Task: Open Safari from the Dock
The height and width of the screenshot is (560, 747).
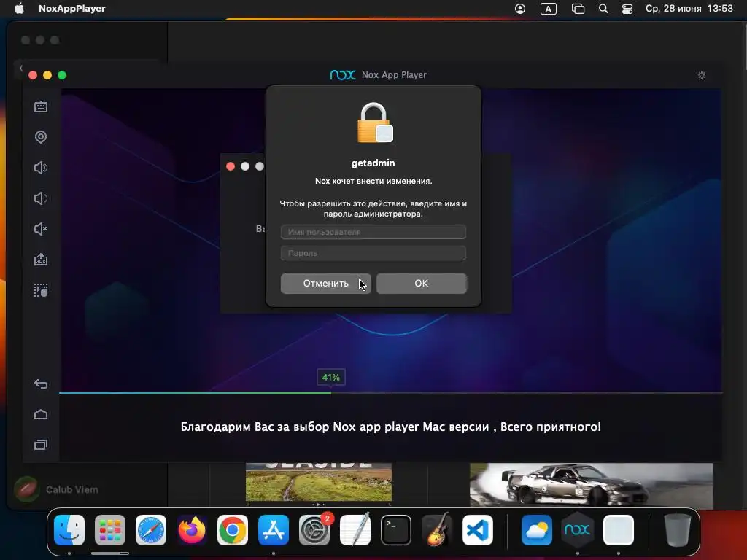Action: (x=151, y=530)
